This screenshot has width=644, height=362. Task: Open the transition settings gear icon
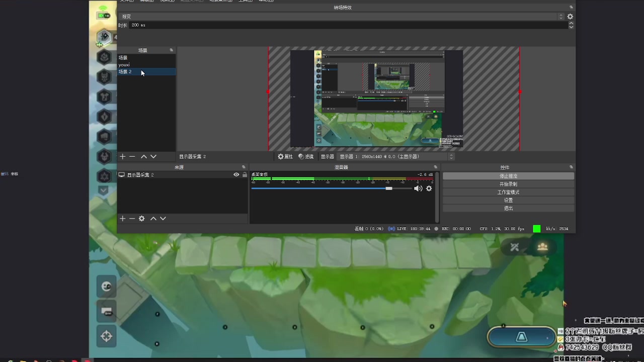pyautogui.click(x=570, y=17)
